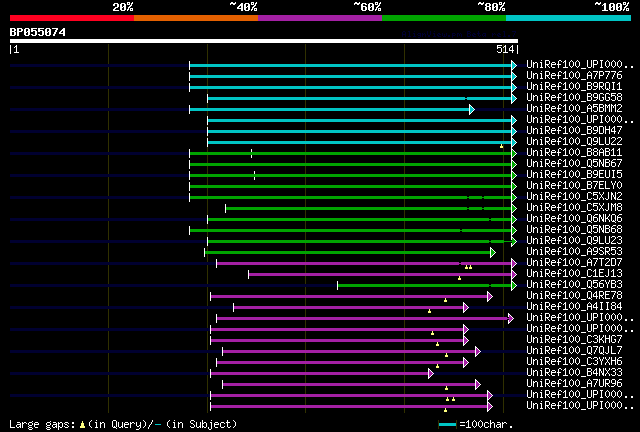Screen dimensions: 640x432
Task: Click the 514 end position marker
Action: 505,49
